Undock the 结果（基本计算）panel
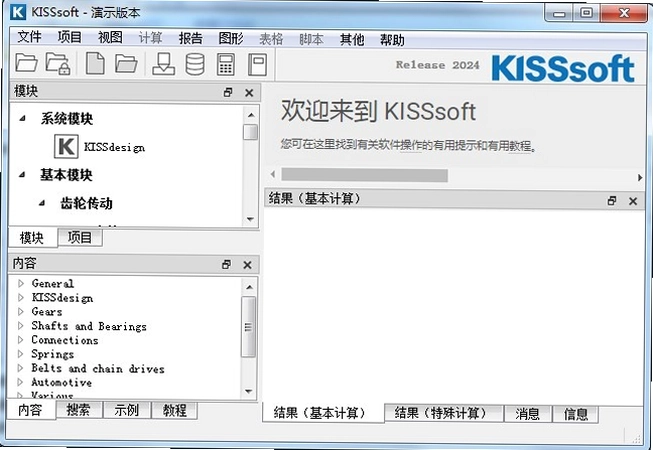This screenshot has height=450, width=653. [611, 201]
